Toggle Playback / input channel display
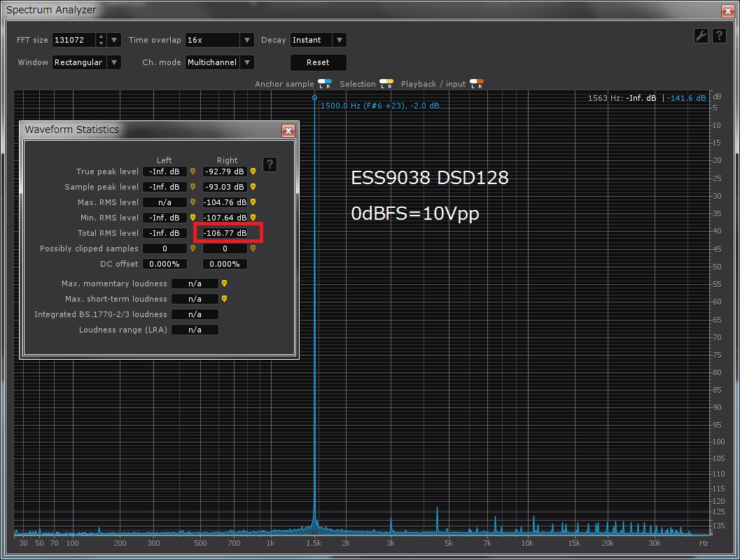Image resolution: width=740 pixels, height=560 pixels. click(477, 84)
